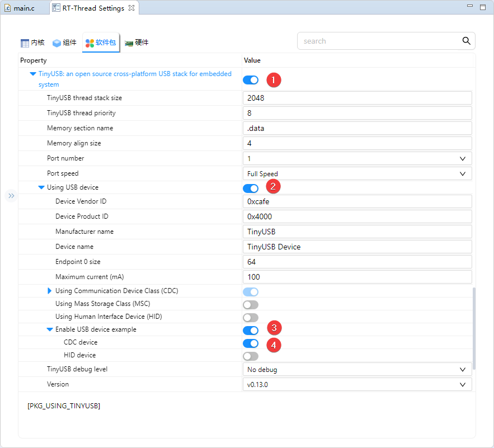Expand the Communication Device Class (CDC) node
This screenshot has height=448, width=494.
coord(49,290)
